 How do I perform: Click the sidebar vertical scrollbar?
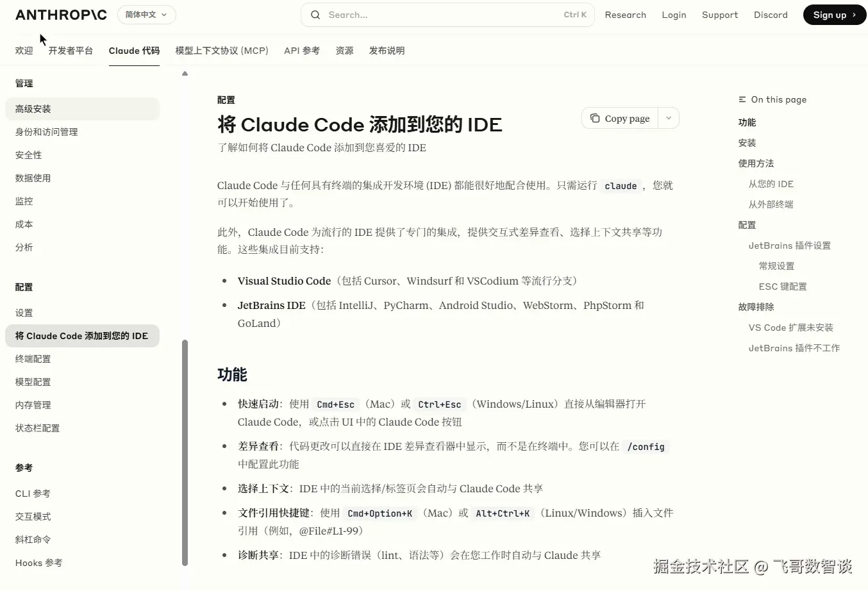coord(185,453)
